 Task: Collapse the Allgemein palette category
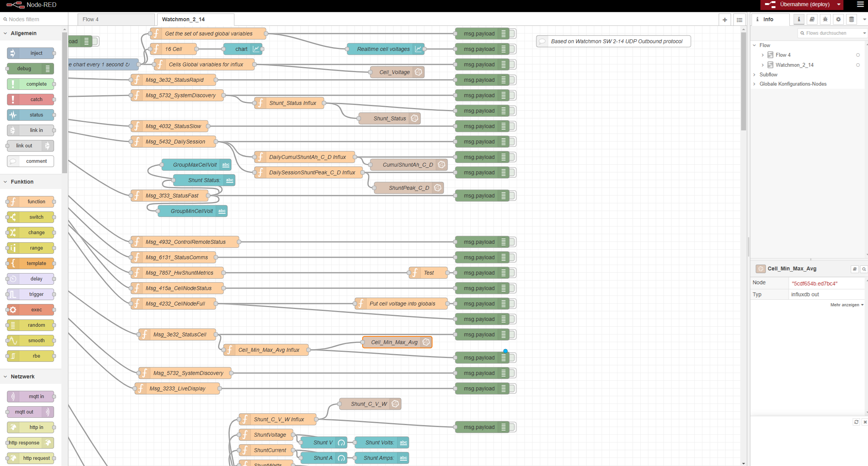[x=23, y=33]
